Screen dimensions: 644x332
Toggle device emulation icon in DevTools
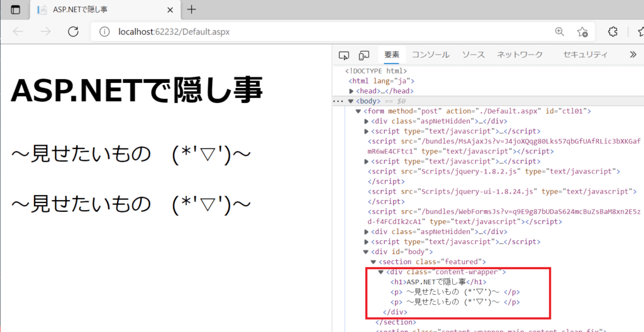tap(364, 55)
